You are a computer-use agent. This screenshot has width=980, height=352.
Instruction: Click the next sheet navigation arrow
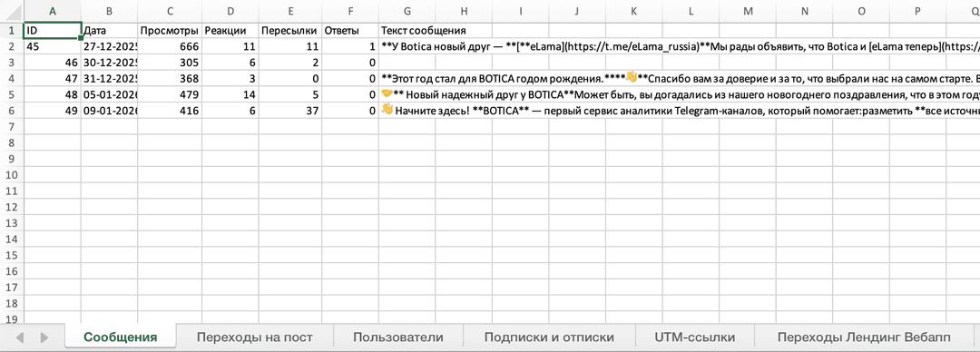pyautogui.click(x=44, y=337)
